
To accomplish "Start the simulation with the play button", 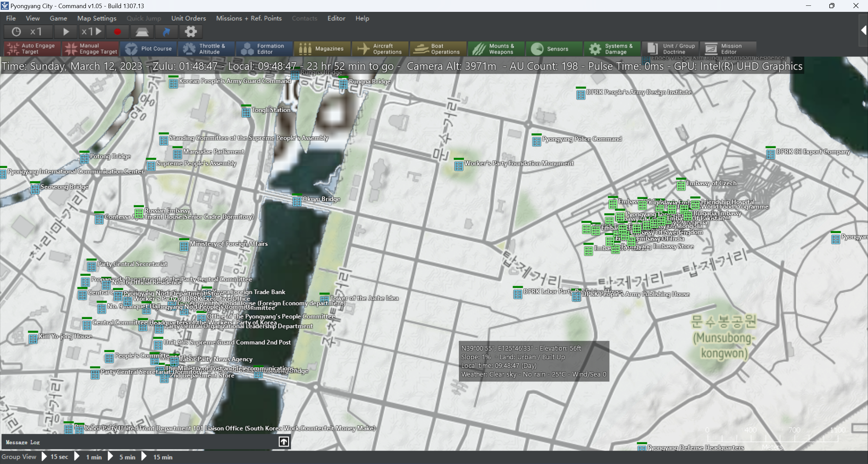I will 66,32.
